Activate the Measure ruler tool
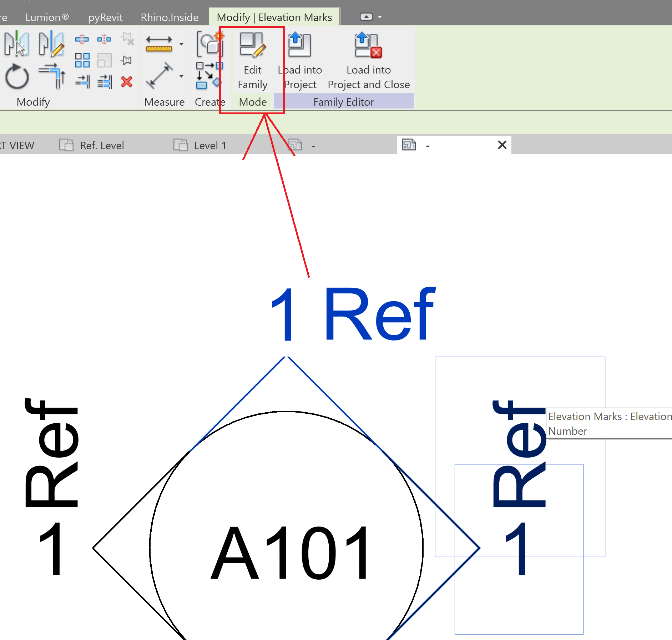Image resolution: width=672 pixels, height=640 pixels. click(158, 43)
